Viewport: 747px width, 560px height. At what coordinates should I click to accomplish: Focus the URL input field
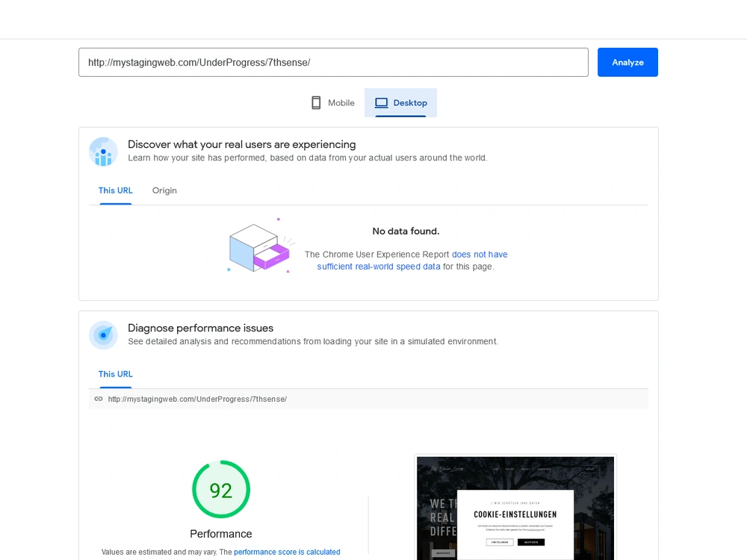tap(333, 63)
